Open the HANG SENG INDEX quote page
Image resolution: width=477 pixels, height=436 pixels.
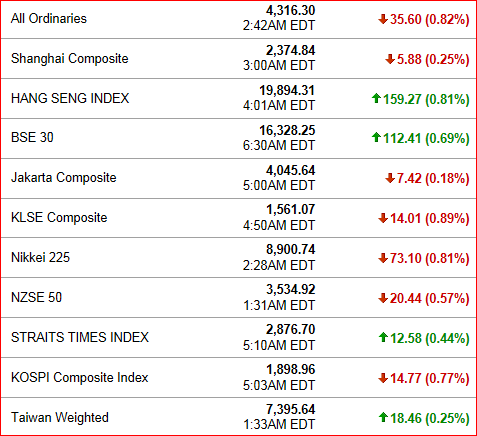(x=70, y=98)
